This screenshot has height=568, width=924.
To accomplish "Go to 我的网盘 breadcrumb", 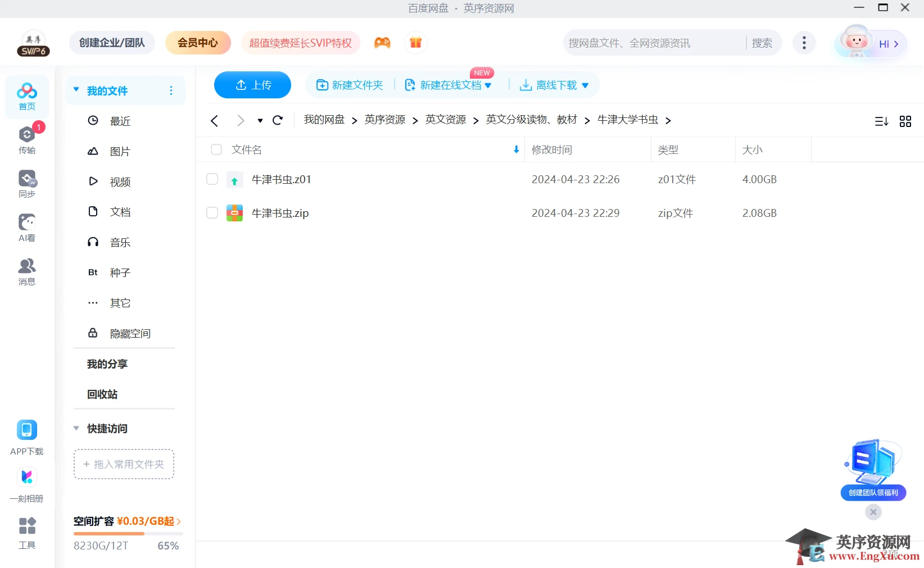I will pos(324,120).
